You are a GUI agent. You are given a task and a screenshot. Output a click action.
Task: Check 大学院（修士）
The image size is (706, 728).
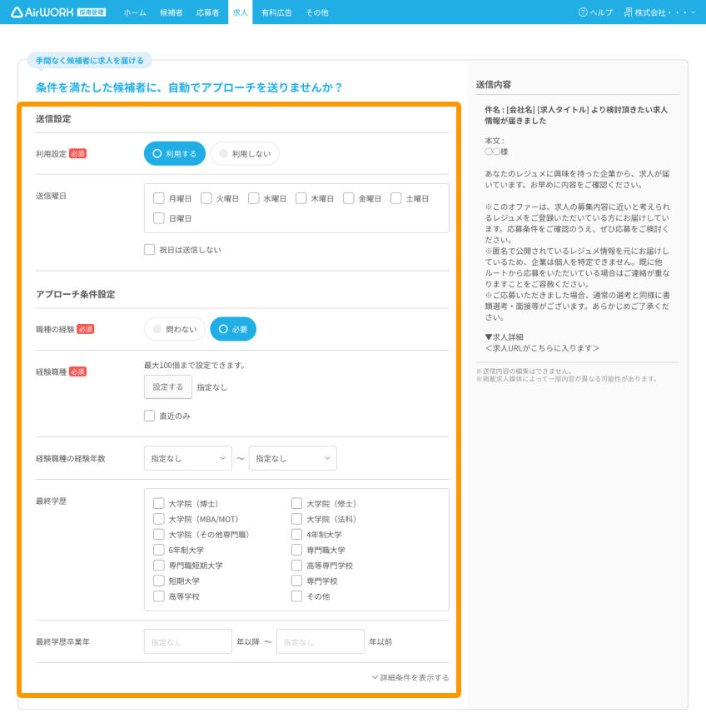tap(296, 503)
